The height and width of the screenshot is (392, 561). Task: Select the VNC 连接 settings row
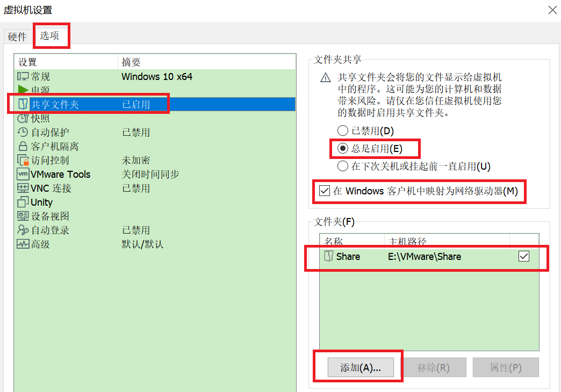point(155,188)
